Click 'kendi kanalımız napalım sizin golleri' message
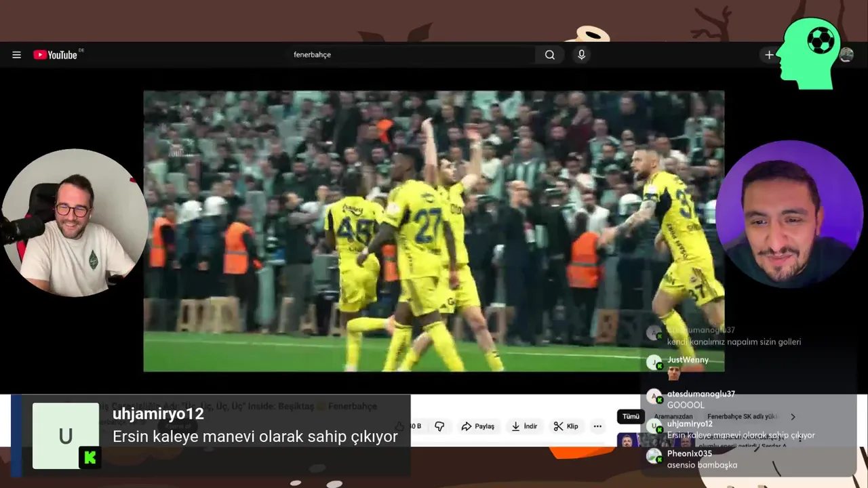 pyautogui.click(x=734, y=342)
